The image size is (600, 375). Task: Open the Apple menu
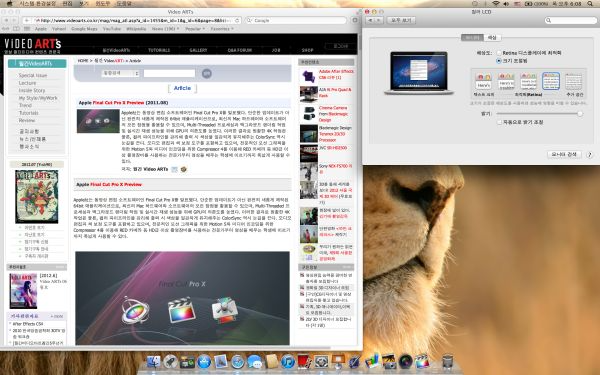pyautogui.click(x=10, y=3)
